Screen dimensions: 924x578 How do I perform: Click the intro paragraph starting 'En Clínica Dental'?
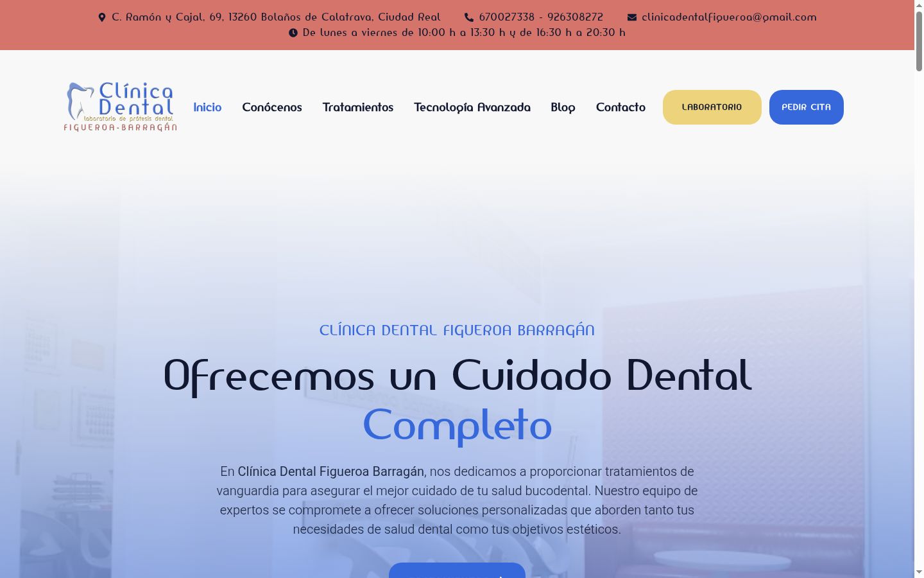457,500
